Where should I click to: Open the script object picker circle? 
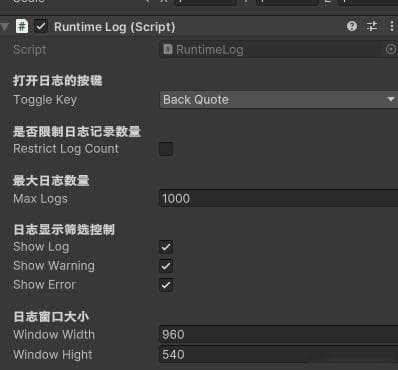coord(390,50)
